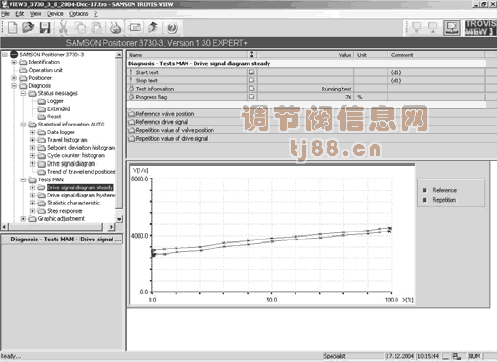
Task: Click the Print toolbar icon
Action: [x=115, y=28]
